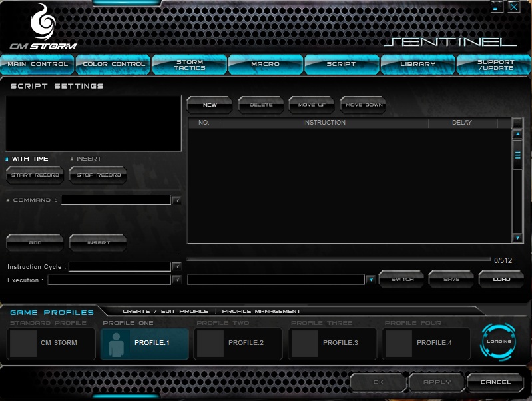Click Move Down button
Viewport: 532px width, 401px height.
(x=364, y=105)
